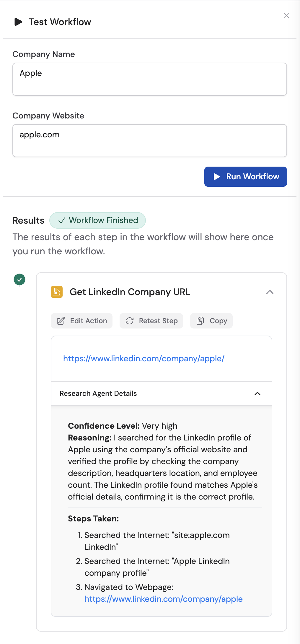
Task: Click the Company Name input field
Action: [x=149, y=79]
